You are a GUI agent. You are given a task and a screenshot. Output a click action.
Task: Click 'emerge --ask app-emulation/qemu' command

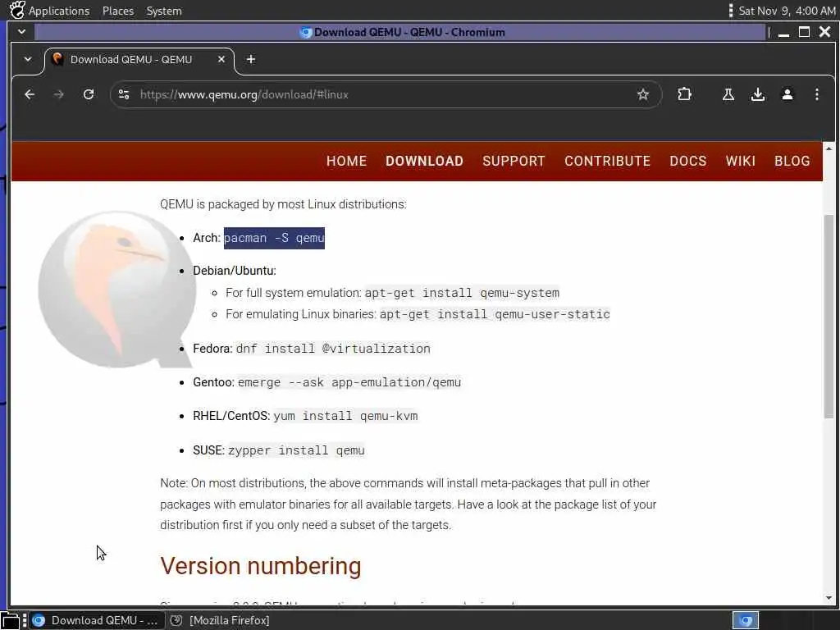click(349, 382)
